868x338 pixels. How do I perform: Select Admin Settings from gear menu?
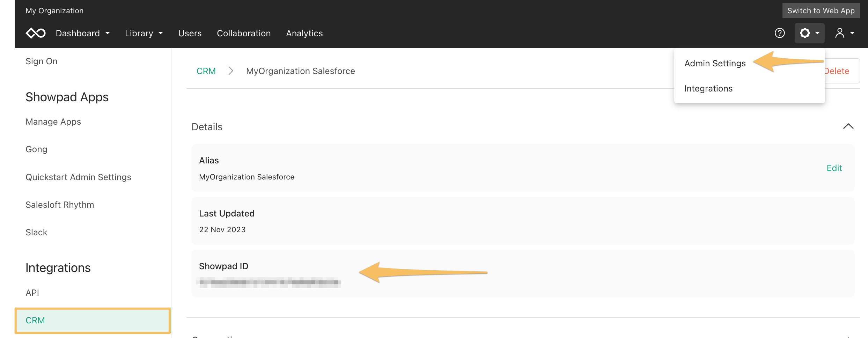click(715, 63)
